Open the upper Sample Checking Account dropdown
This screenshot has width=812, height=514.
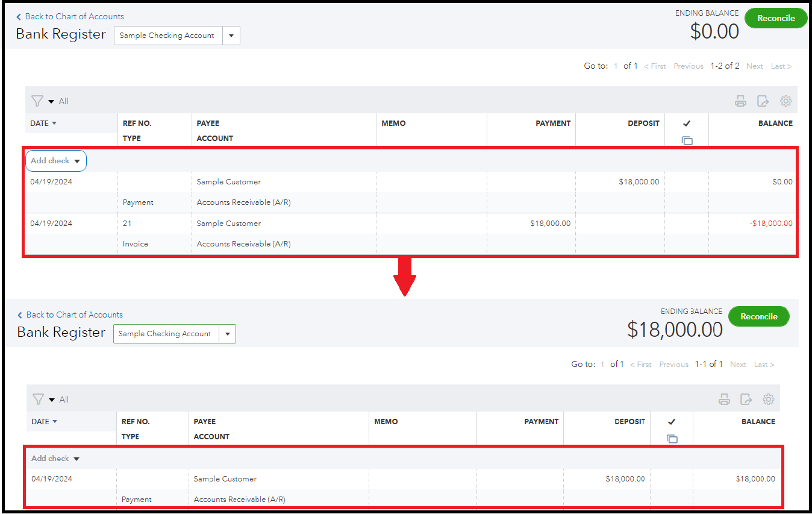[x=231, y=36]
